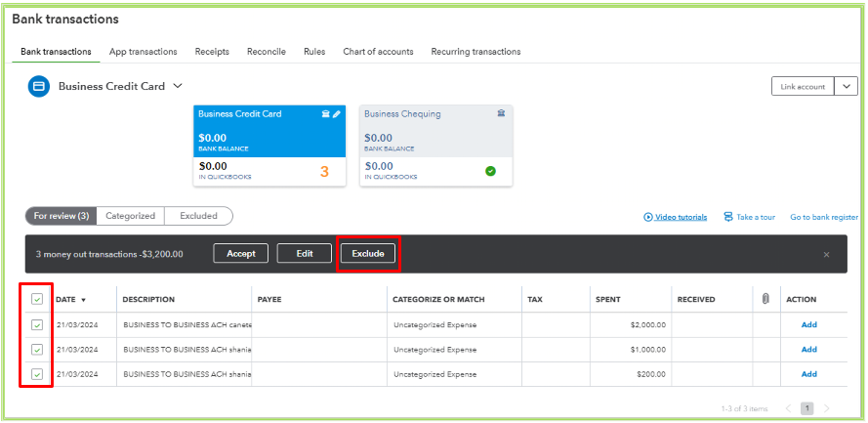Click Add for the $1,000.00 transaction

[808, 350]
